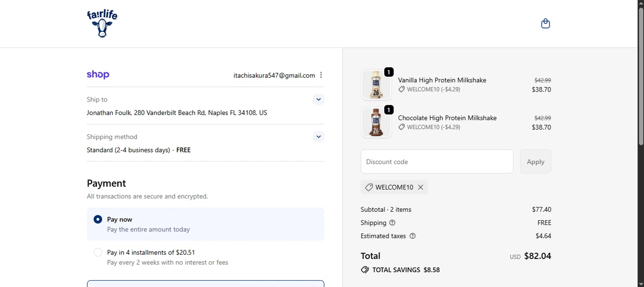Click the quantity badge on Chocolate thumbnail

(389, 110)
